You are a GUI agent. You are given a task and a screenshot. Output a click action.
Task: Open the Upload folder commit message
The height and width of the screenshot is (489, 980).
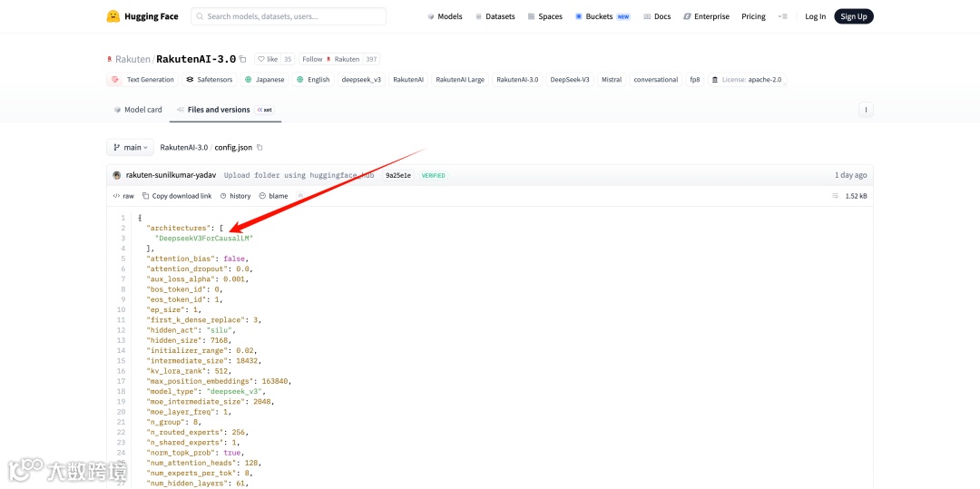[299, 175]
